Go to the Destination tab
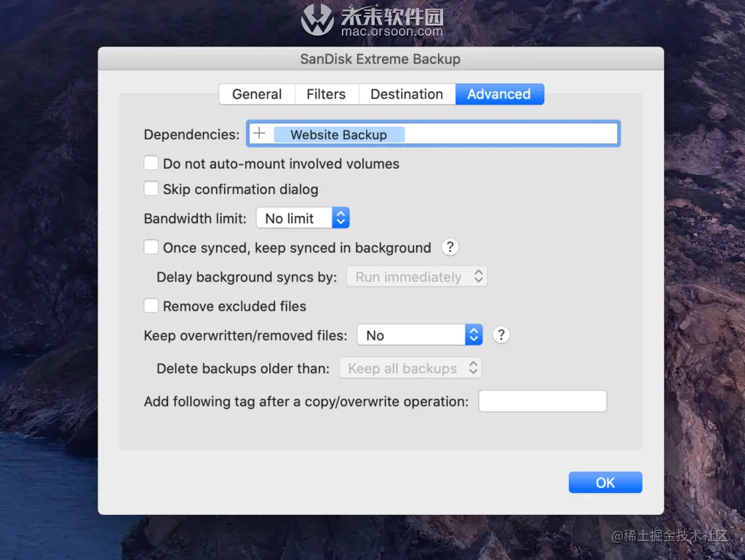Image resolution: width=745 pixels, height=560 pixels. (407, 94)
